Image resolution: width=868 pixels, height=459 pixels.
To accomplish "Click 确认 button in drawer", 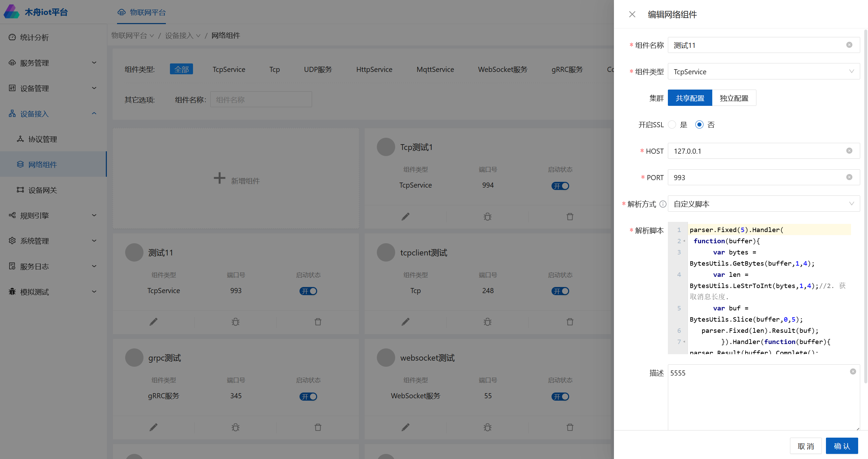I will [842, 446].
